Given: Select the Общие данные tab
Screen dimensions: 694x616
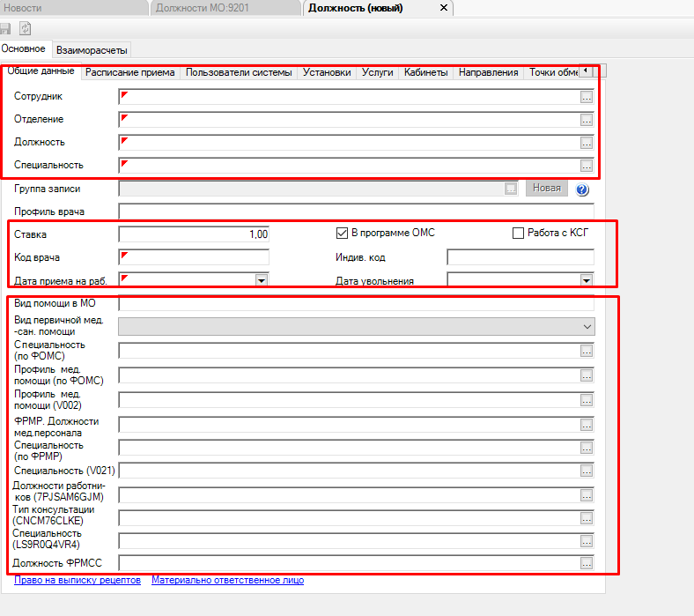Looking at the screenshot, I should 41,71.
